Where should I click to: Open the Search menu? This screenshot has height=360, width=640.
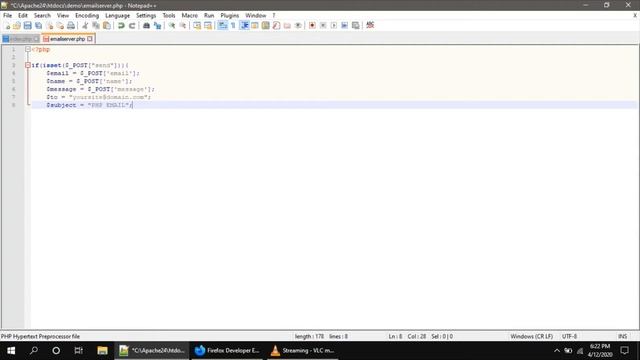coord(42,16)
